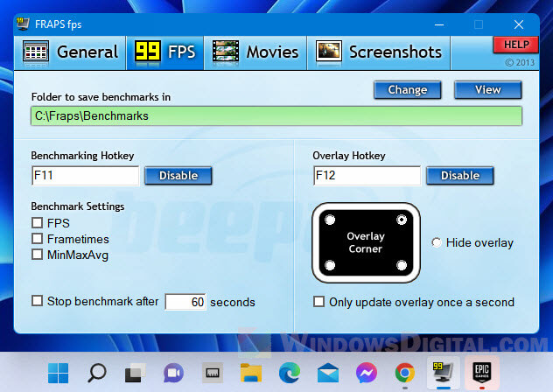This screenshot has height=392, width=553.
Task: Click the FRAPS title bar monitor icon
Action: [x=23, y=24]
